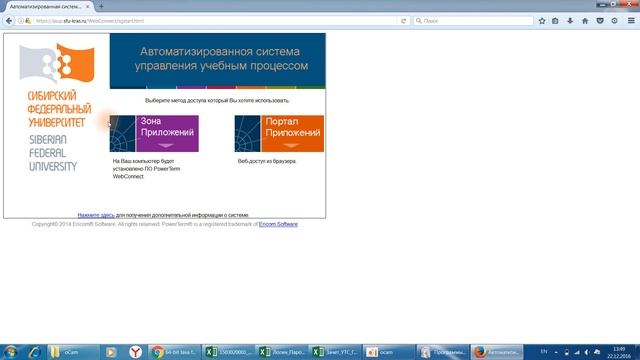Click text 'Веб-доступ из браузера'

[x=267, y=161]
